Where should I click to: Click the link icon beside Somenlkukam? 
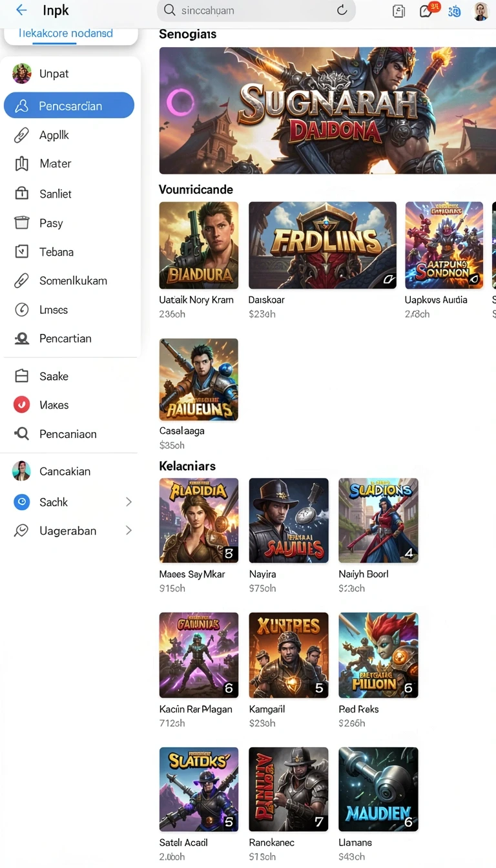[21, 280]
